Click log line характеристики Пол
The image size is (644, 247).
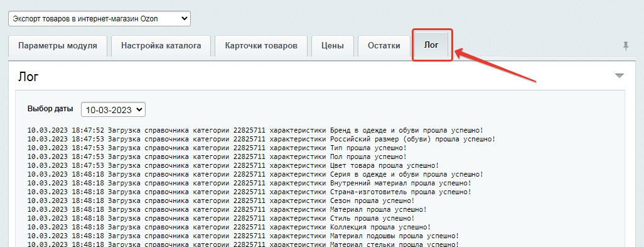click(x=217, y=156)
